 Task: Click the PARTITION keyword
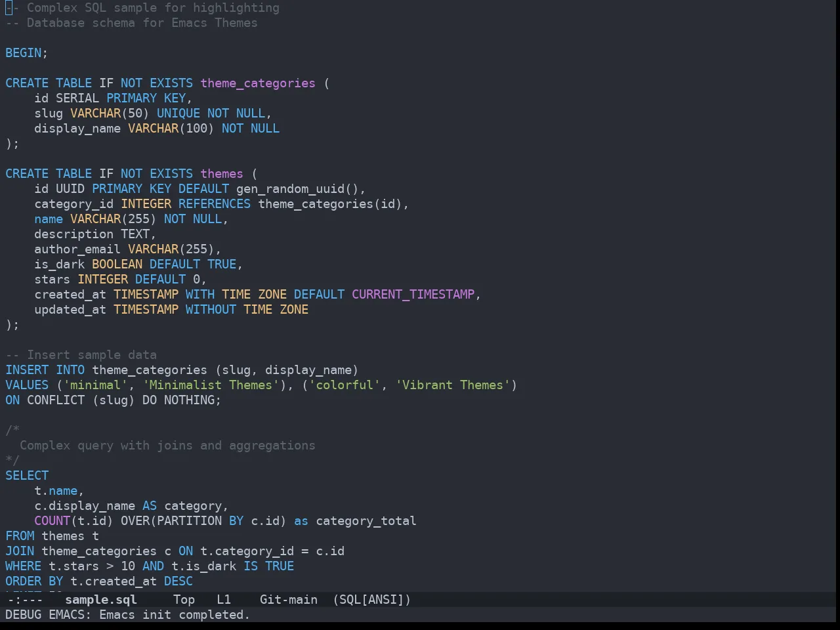pyautogui.click(x=189, y=521)
